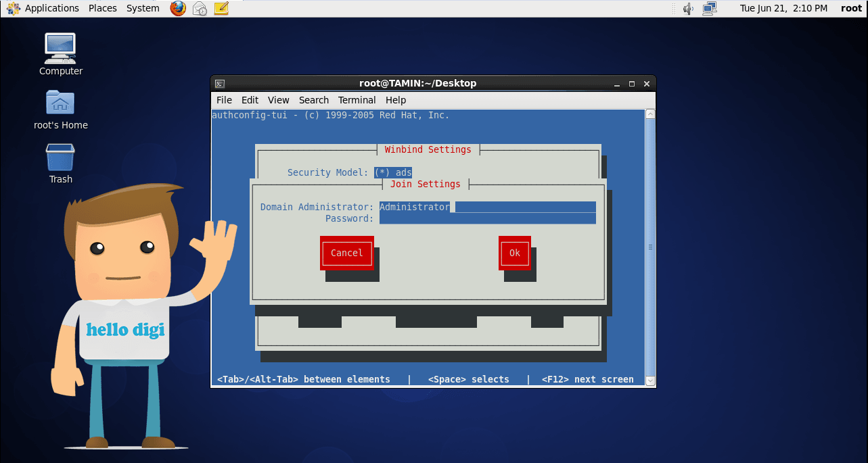
Task: Click the 'Join Settings' heading text
Action: [x=425, y=184]
